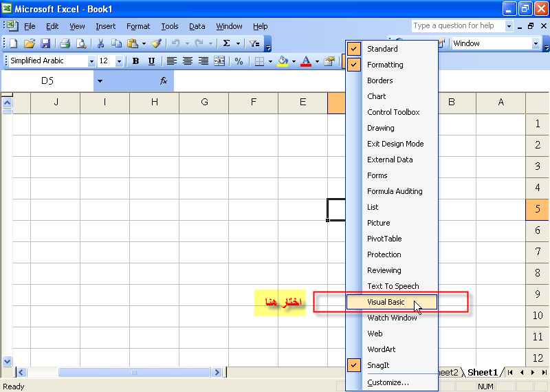Enable the Visual Basic toolbar

(x=391, y=302)
